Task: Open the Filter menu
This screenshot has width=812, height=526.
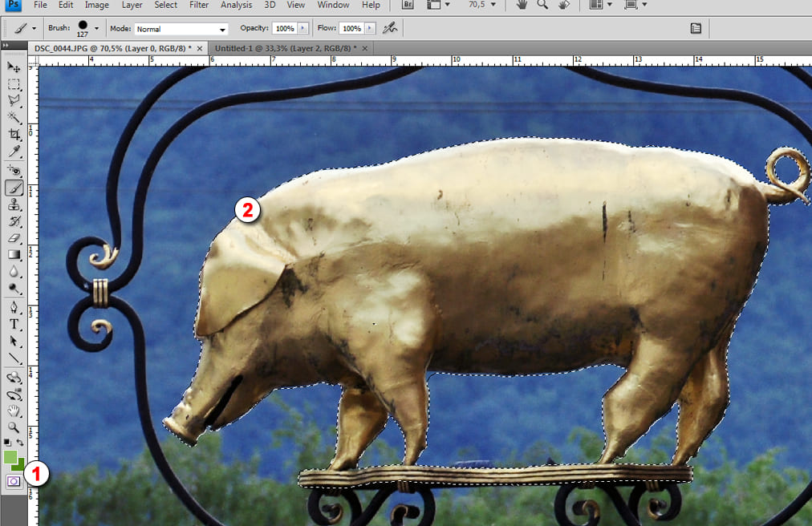Action: click(199, 5)
